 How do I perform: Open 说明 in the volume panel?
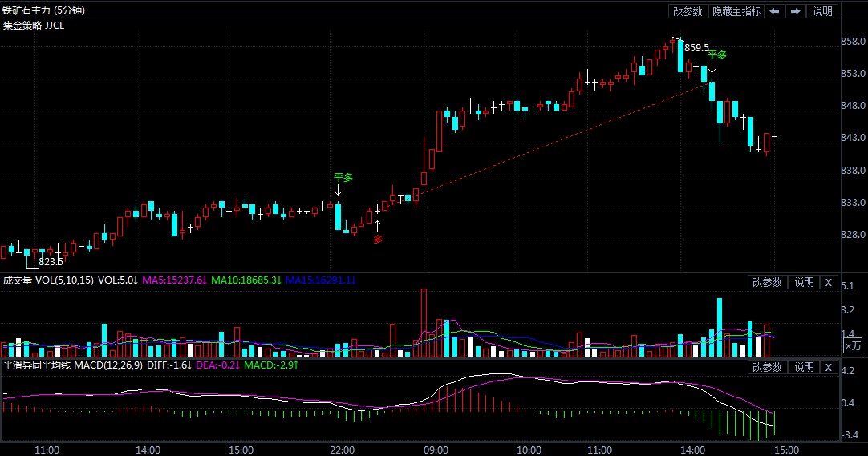[804, 282]
